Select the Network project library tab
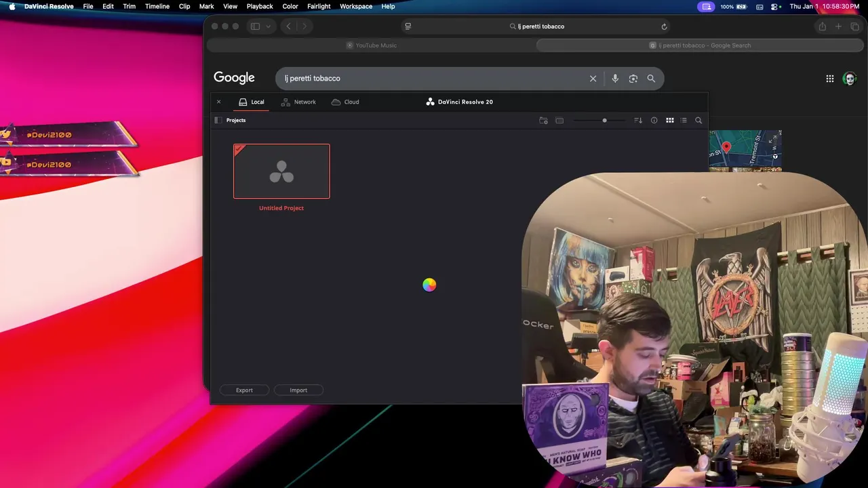Image resolution: width=868 pixels, height=488 pixels. (298, 102)
